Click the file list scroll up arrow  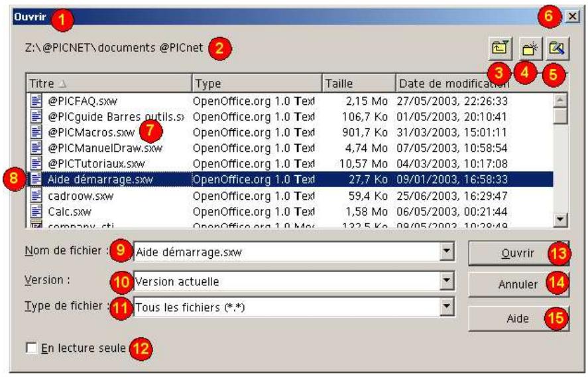click(x=560, y=100)
